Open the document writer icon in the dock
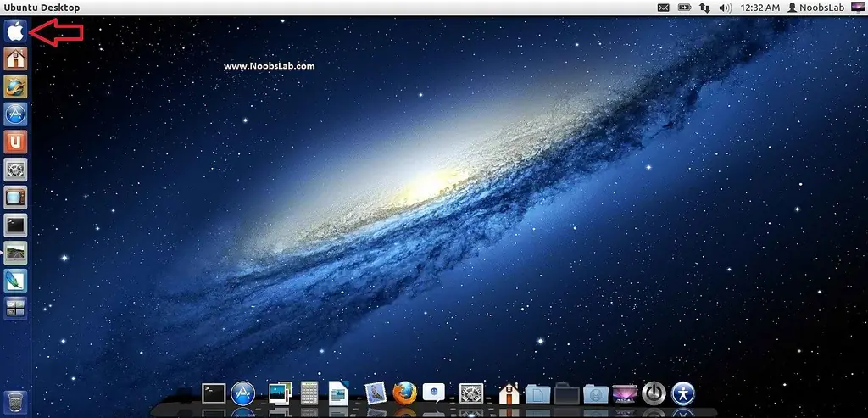Screen dimensions: 868x418 click(338, 393)
